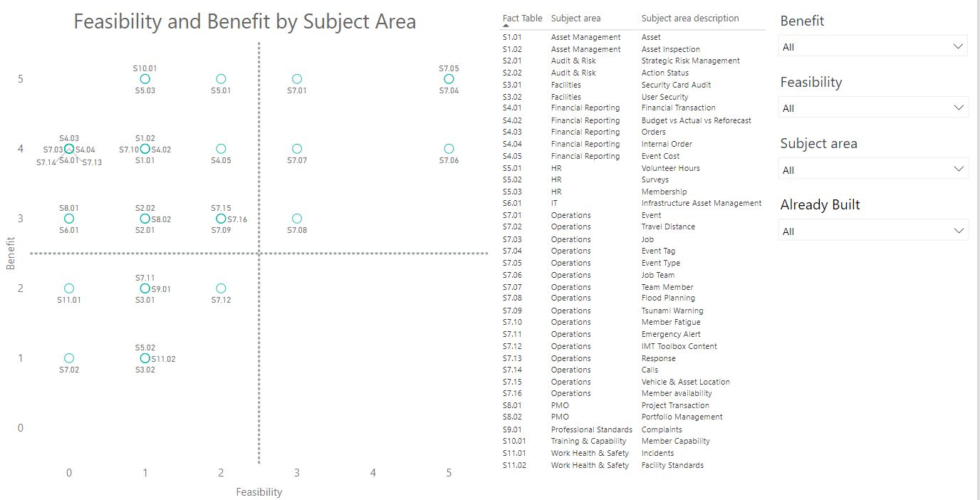Screen dimensions: 980x500
Task: Select the Membership table row
Action: point(633,192)
